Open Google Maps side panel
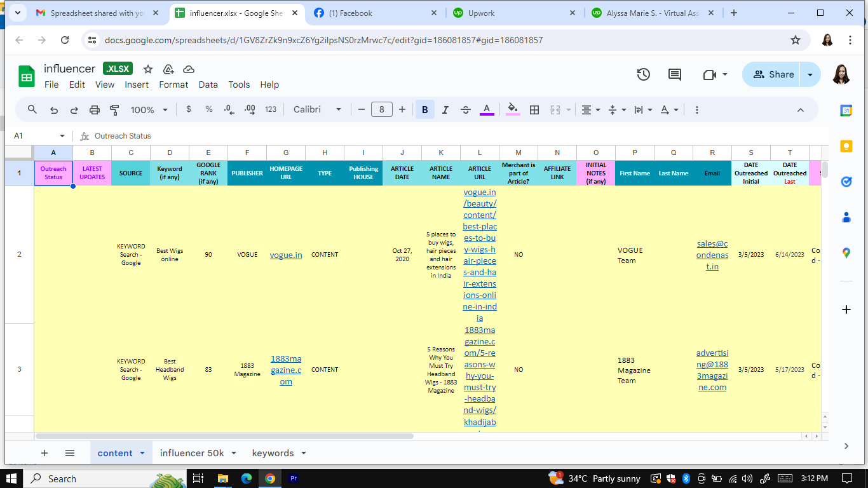 [x=846, y=253]
